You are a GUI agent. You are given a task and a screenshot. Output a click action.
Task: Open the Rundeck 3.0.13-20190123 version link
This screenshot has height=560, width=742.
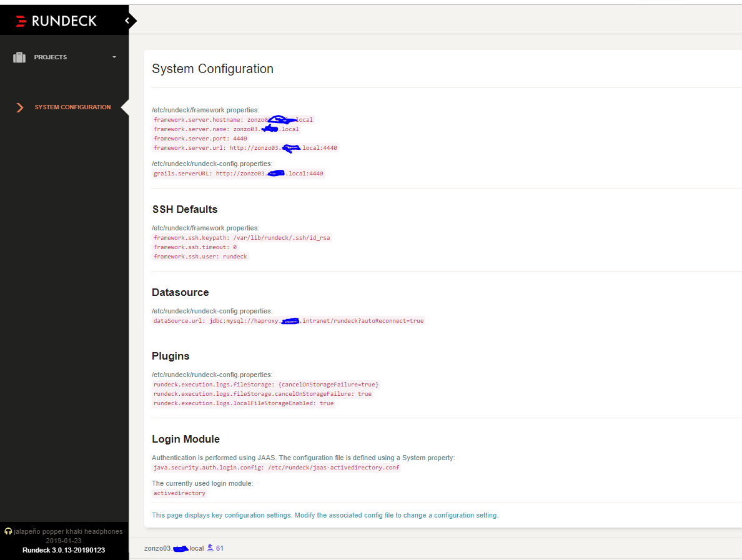coord(64,550)
